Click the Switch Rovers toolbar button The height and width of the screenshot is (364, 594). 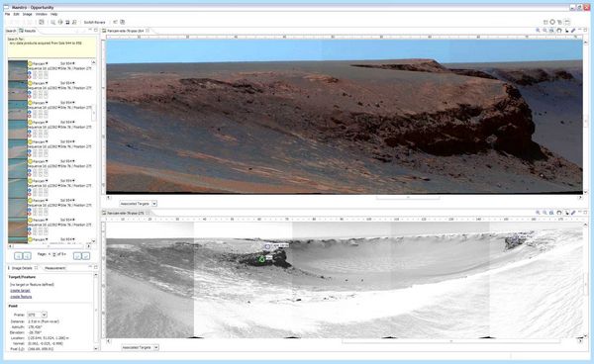[94, 23]
